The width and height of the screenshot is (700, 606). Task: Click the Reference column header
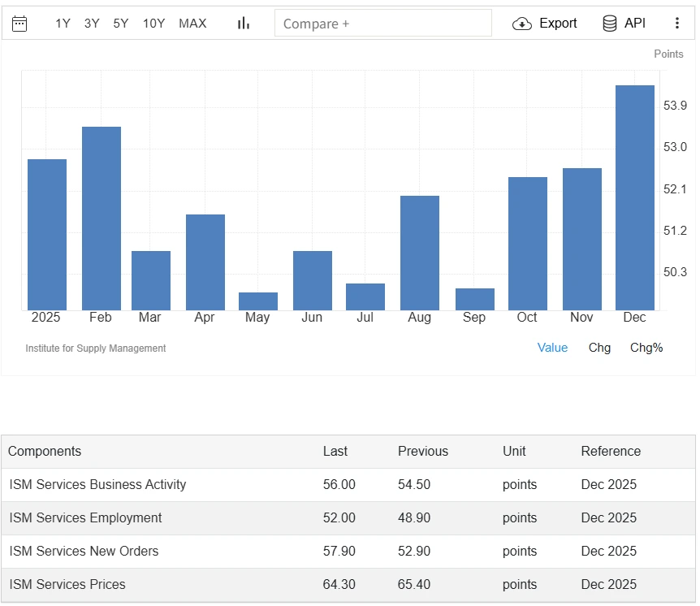click(x=611, y=451)
